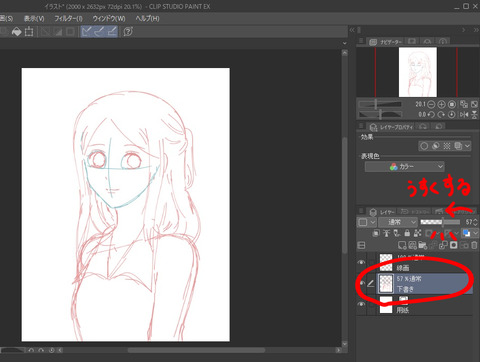Click delete layer trash icon
Image resolution: width=480 pixels, height=362 pixels.
[474, 246]
